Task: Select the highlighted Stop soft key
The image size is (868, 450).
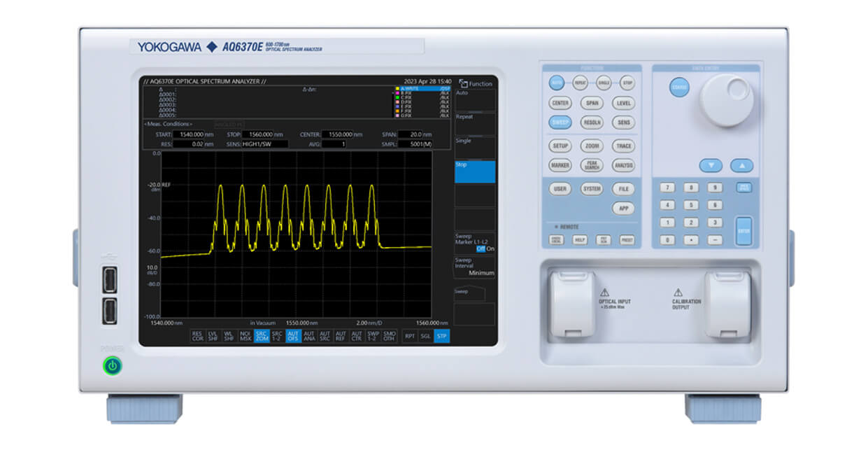Action: 475,171
